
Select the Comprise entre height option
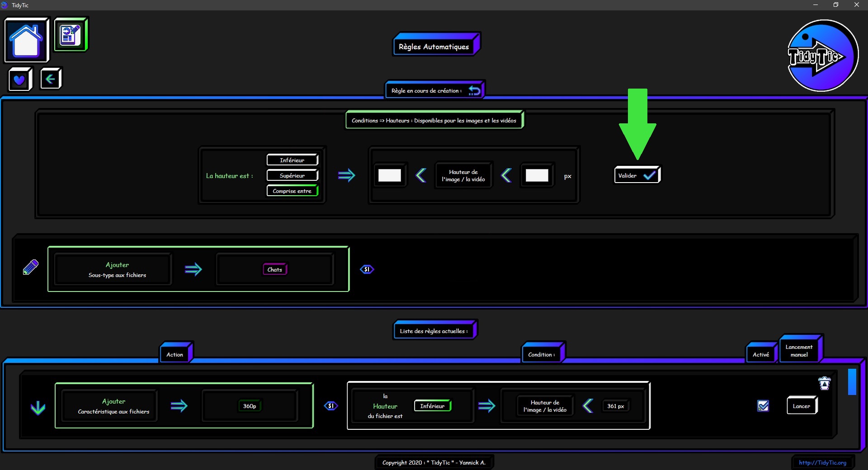coord(292,191)
